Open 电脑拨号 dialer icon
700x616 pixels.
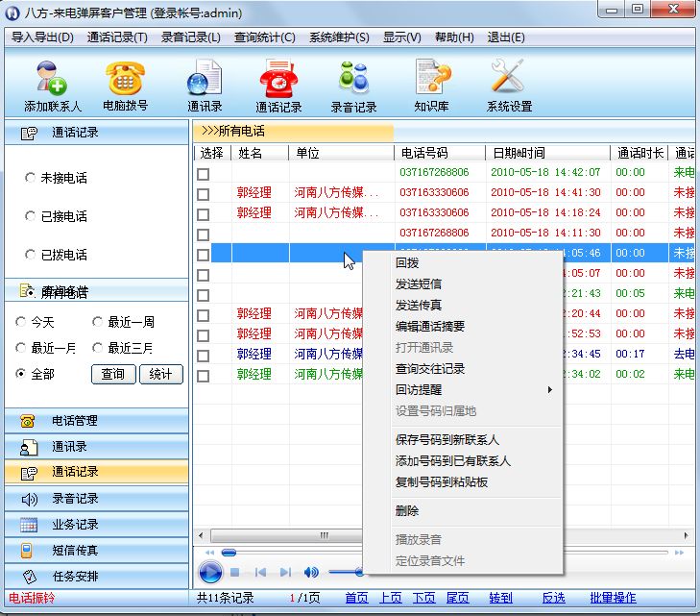[125, 84]
